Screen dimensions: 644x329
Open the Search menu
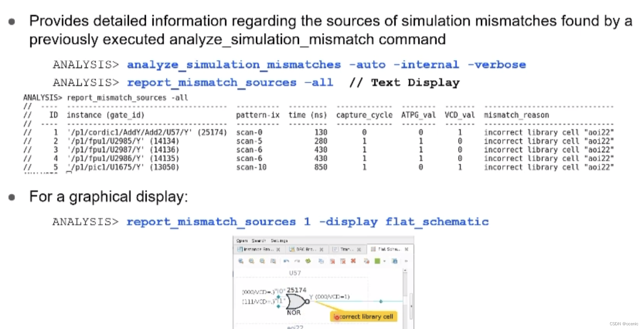point(259,241)
